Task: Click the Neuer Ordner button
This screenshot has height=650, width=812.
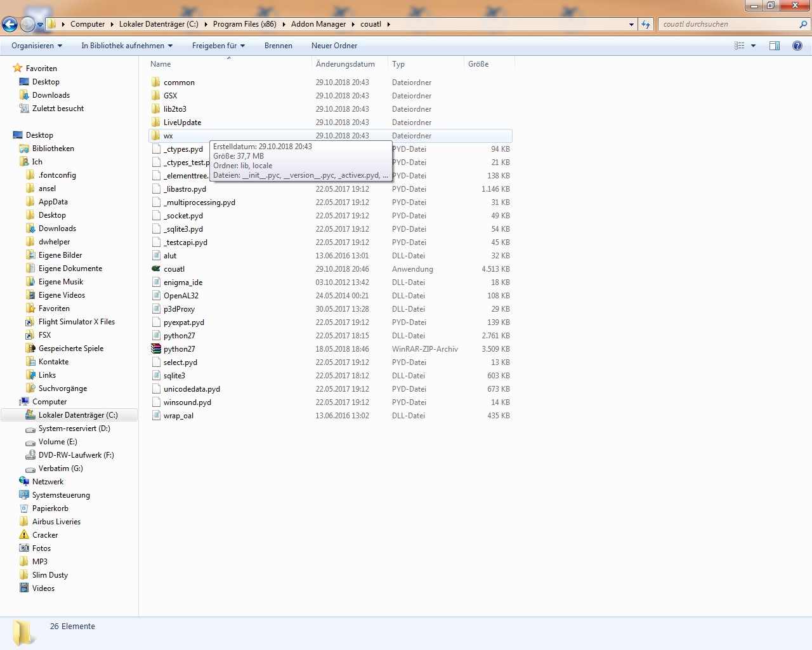Action: (x=334, y=46)
